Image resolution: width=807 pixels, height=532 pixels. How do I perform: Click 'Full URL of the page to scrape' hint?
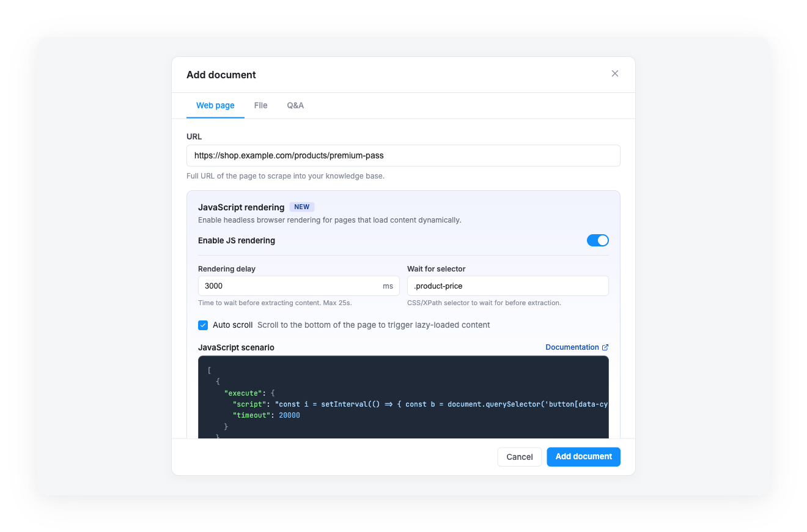coord(286,176)
